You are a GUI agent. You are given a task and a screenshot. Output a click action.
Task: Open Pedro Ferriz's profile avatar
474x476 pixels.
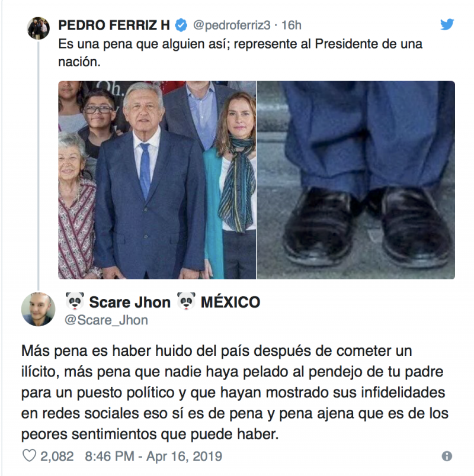tap(39, 28)
